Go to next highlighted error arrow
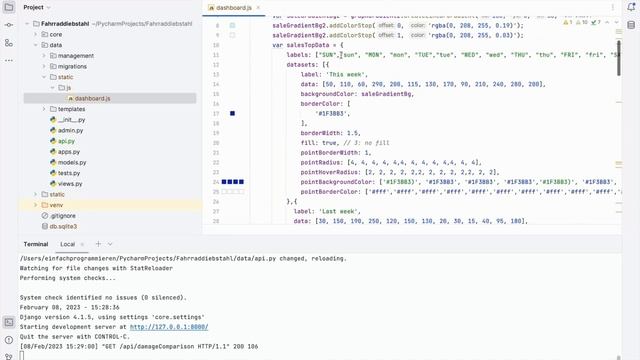640x360 pixels. click(616, 22)
